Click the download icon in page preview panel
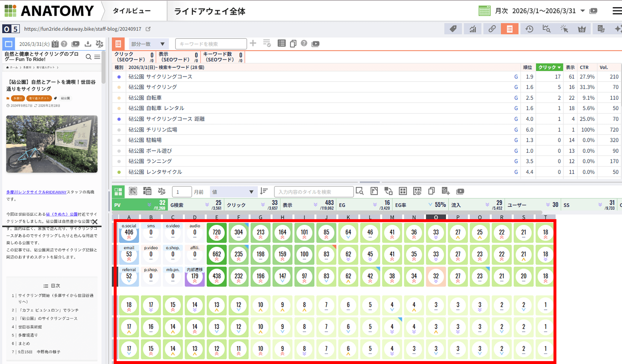 click(88, 44)
